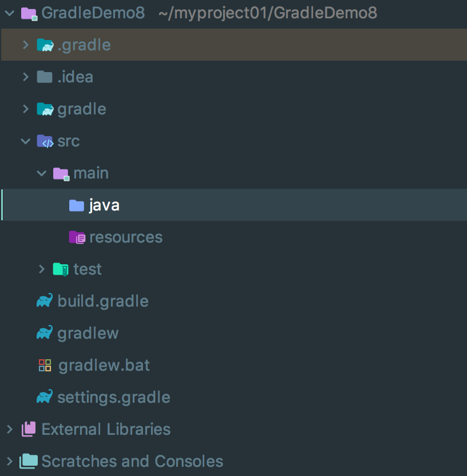This screenshot has width=467, height=476.
Task: Click the blue java folder icon
Action: [77, 205]
